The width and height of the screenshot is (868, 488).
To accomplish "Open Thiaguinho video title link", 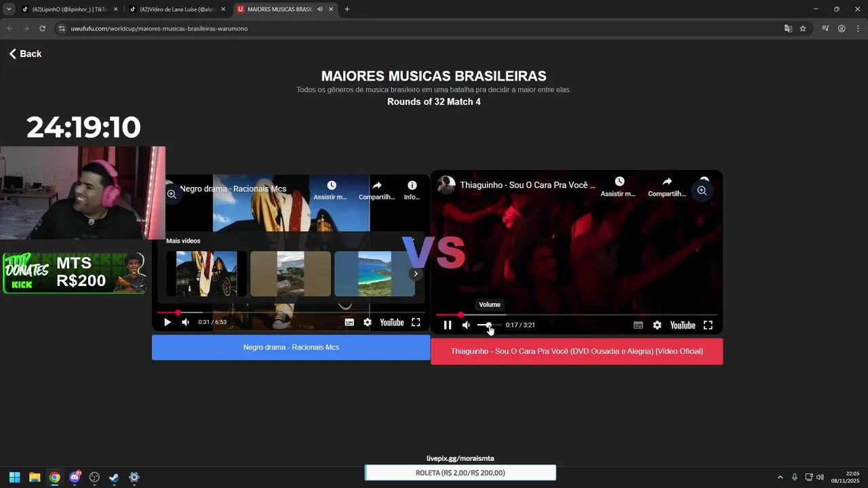I will (528, 184).
